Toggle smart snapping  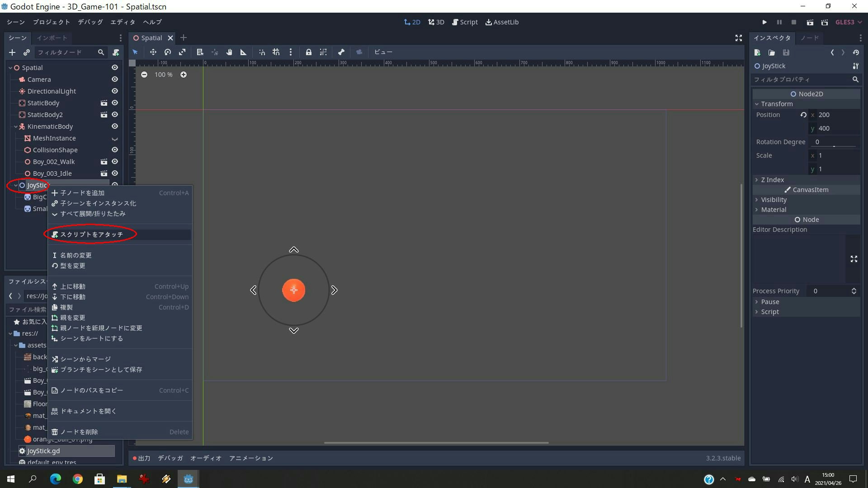click(262, 52)
